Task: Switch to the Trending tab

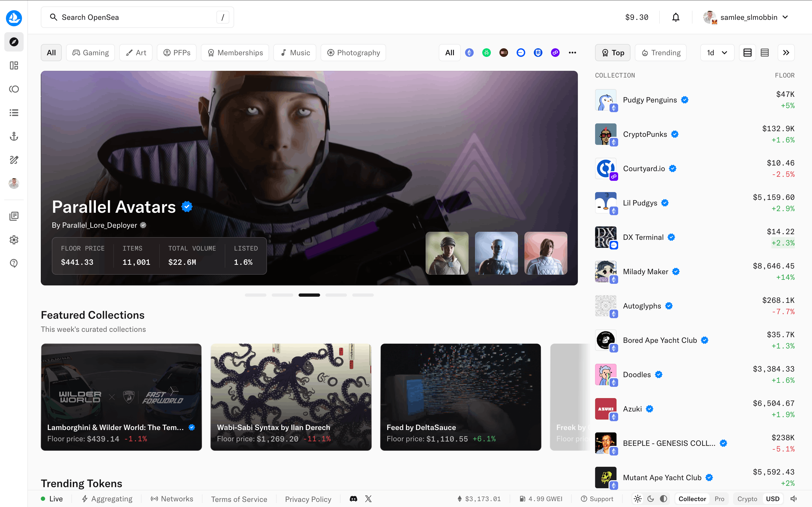Action: [x=661, y=53]
